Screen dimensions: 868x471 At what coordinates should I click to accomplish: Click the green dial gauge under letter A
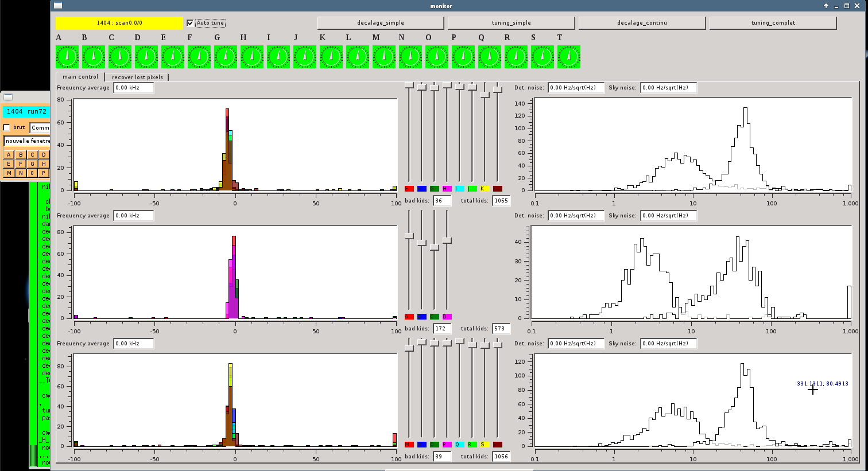[67, 57]
